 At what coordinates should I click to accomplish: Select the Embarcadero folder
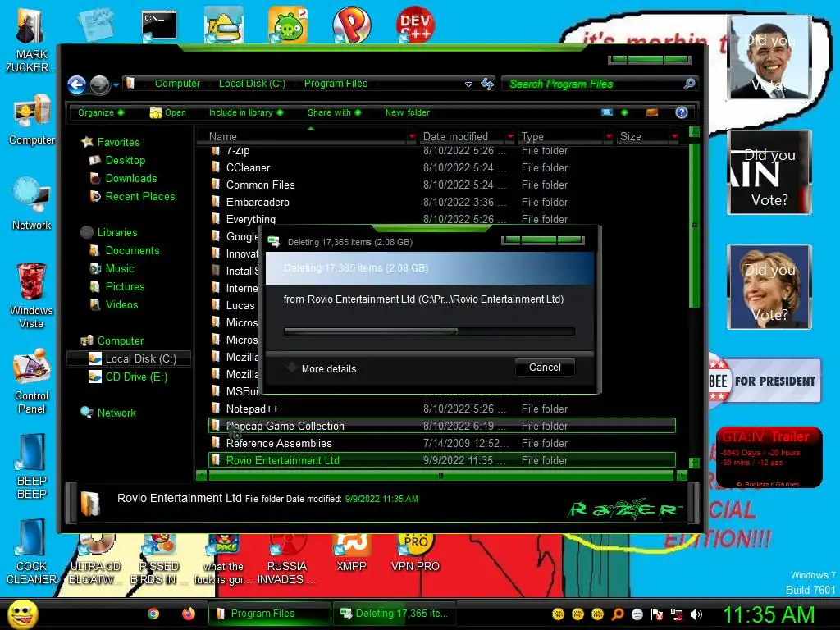pyautogui.click(x=258, y=202)
